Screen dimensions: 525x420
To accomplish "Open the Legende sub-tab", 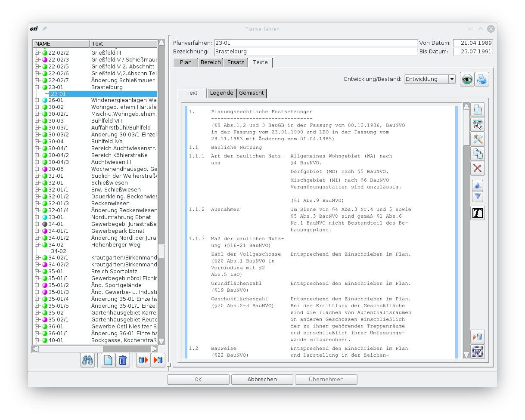I will pyautogui.click(x=221, y=93).
